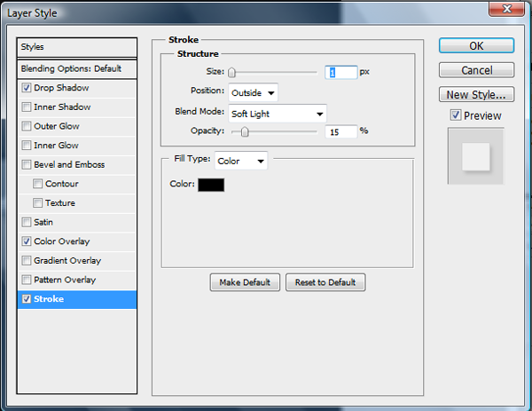Click the Opacity slider handle
This screenshot has width=532, height=411.
tap(245, 131)
